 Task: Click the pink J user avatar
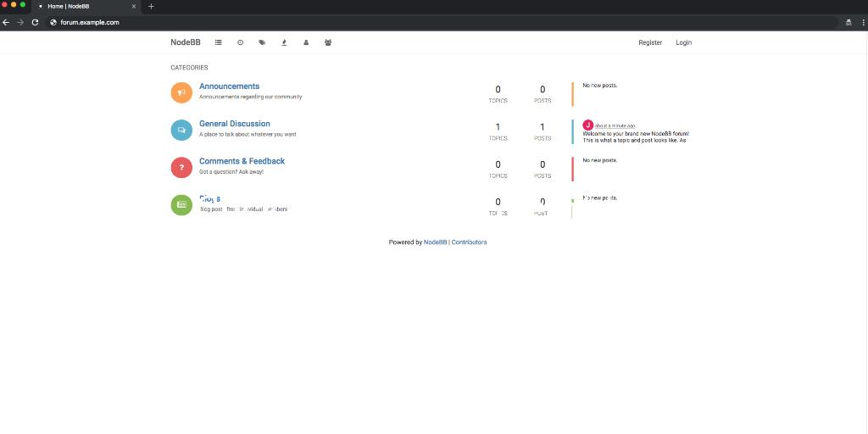click(588, 125)
